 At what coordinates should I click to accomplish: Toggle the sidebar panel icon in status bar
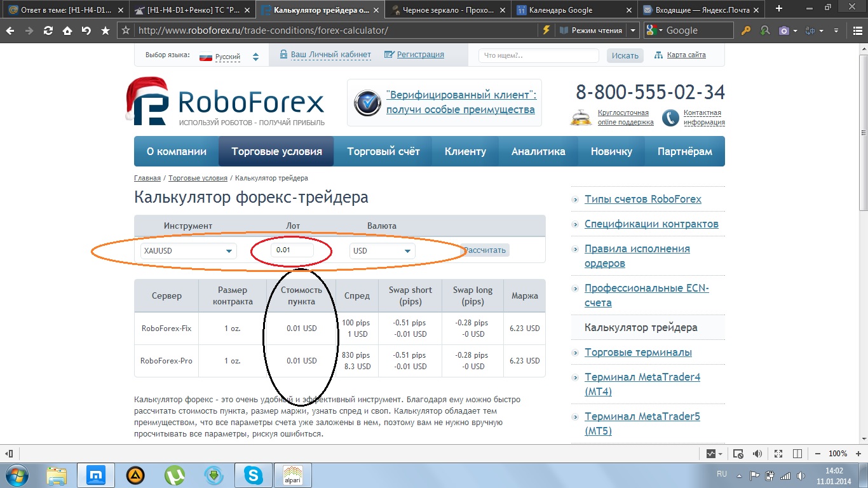(x=9, y=454)
